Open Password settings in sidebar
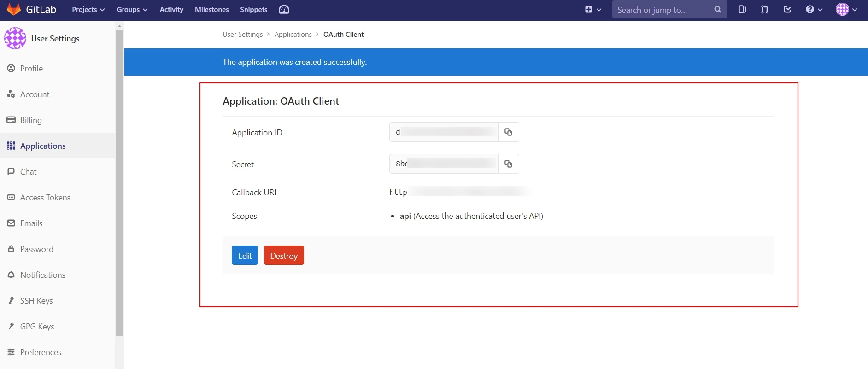 click(x=58, y=249)
